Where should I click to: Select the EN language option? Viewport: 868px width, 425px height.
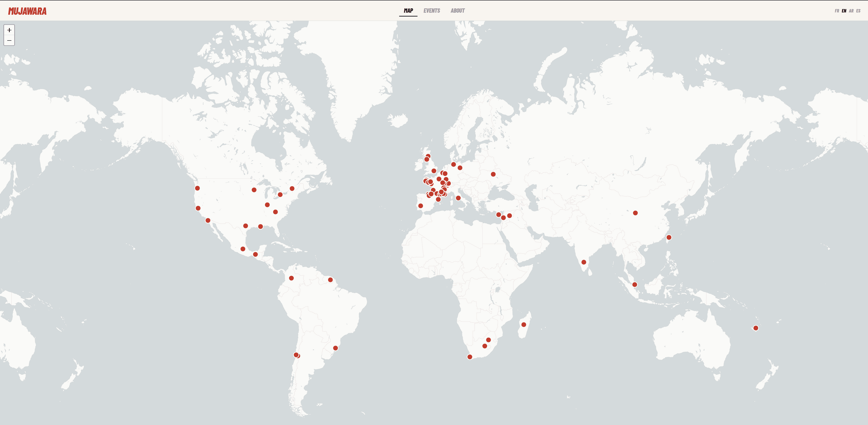click(x=844, y=11)
